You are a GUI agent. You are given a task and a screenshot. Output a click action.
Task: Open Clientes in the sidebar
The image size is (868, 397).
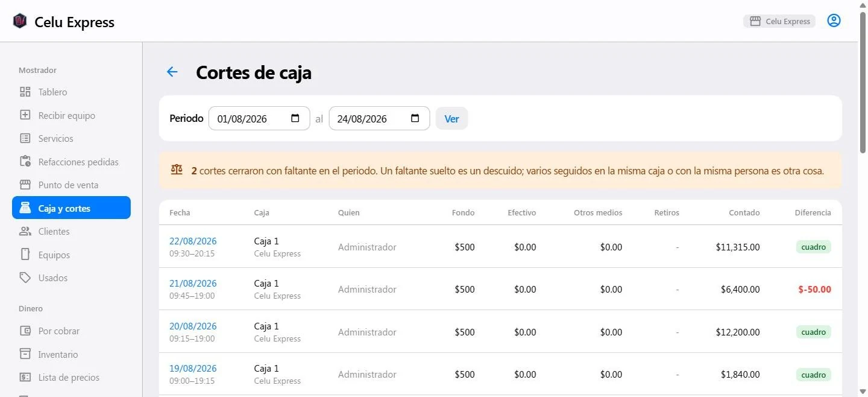point(71,232)
